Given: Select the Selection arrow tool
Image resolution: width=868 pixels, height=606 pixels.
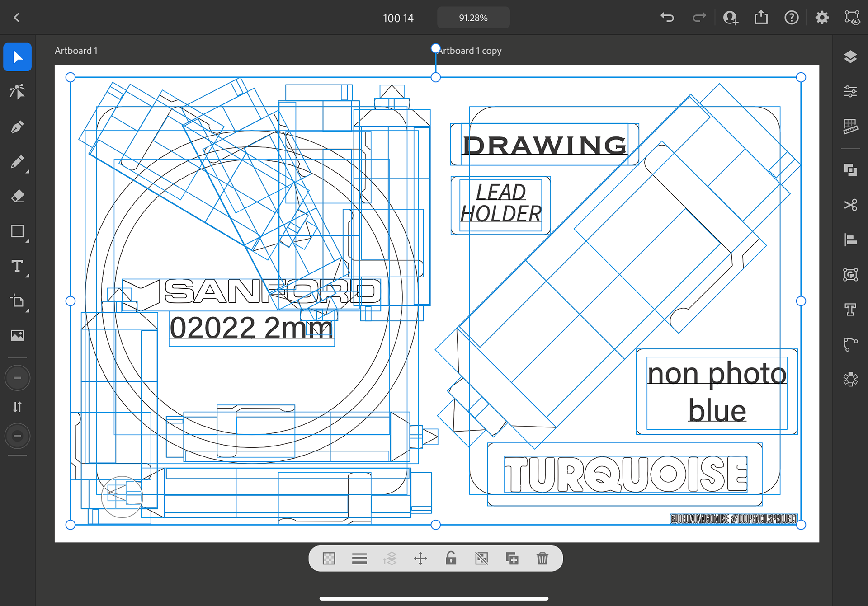Looking at the screenshot, I should coord(17,57).
